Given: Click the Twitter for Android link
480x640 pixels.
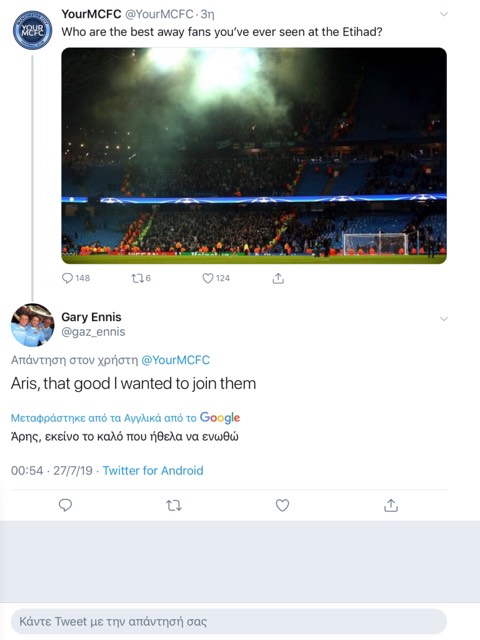Looking at the screenshot, I should (x=153, y=471).
